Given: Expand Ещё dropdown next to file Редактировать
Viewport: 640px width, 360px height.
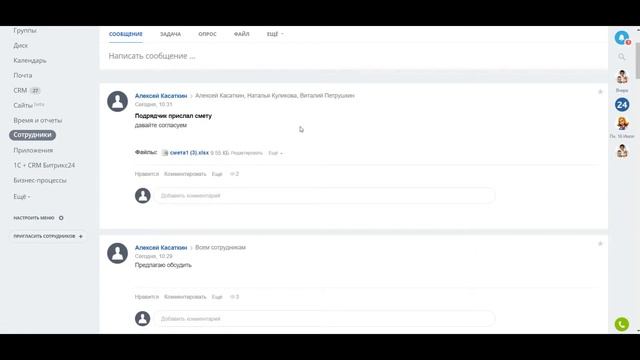Looking at the screenshot, I should point(275,153).
